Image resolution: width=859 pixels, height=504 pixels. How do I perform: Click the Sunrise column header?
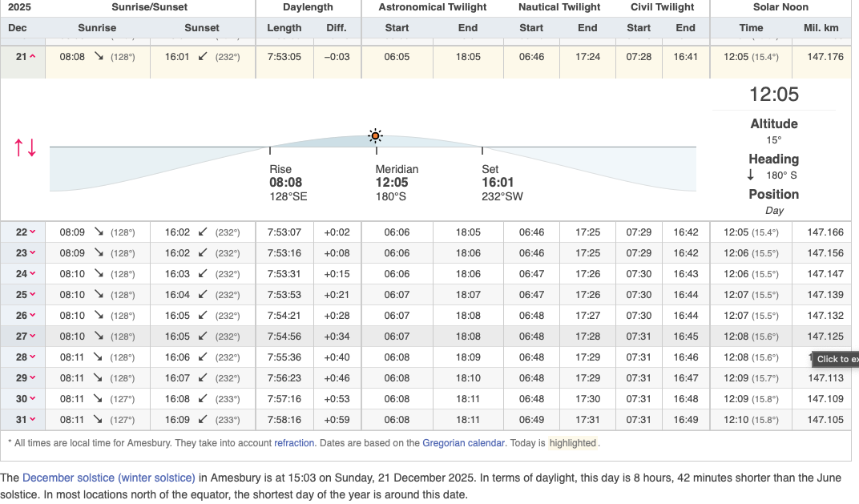click(97, 28)
